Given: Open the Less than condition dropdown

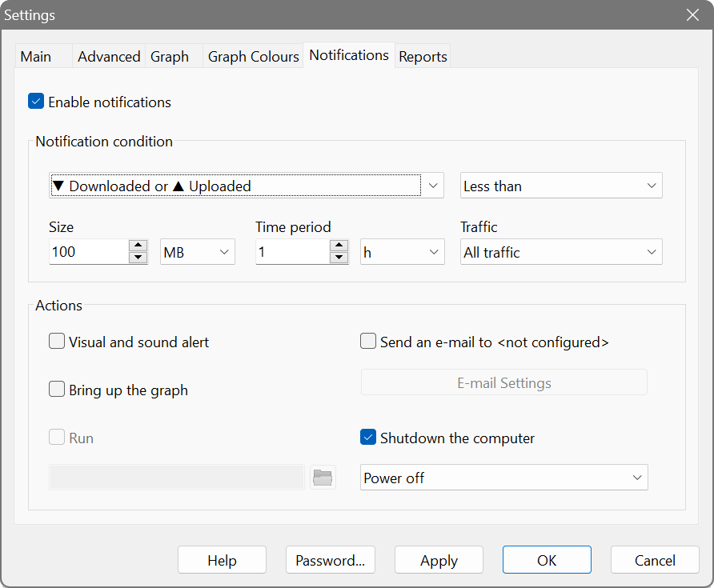Looking at the screenshot, I should coord(561,186).
